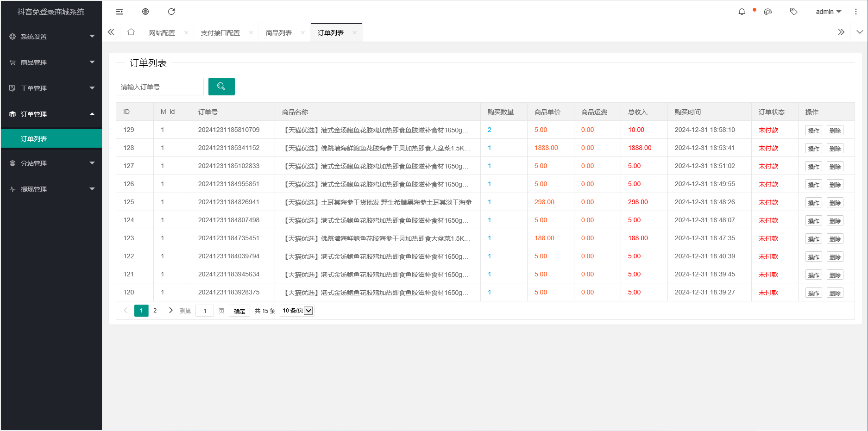This screenshot has width=868, height=431.
Task: Click 操作 for order ID 127
Action: [814, 167]
